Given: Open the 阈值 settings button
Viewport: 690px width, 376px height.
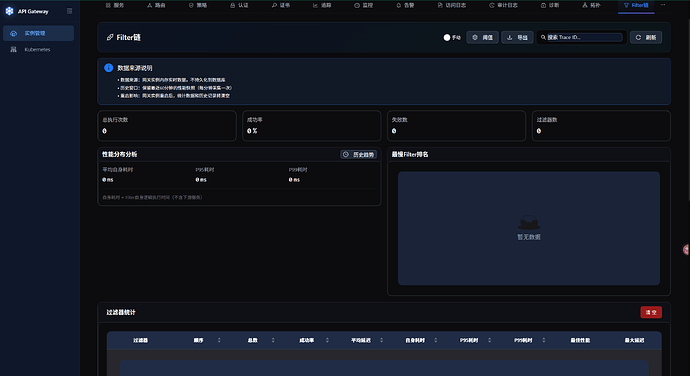Looking at the screenshot, I should [482, 37].
